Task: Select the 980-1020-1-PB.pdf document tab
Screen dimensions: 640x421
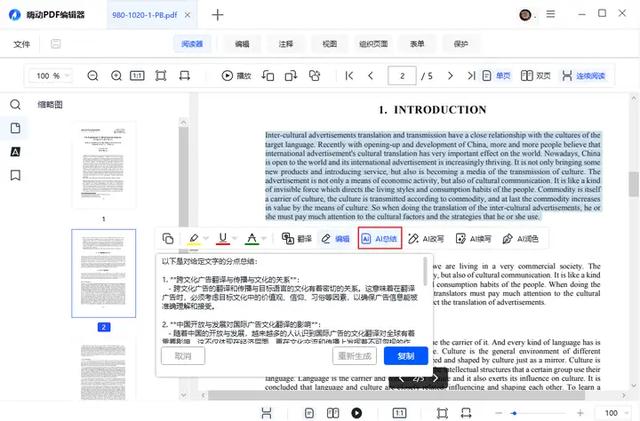Action: pyautogui.click(x=144, y=15)
